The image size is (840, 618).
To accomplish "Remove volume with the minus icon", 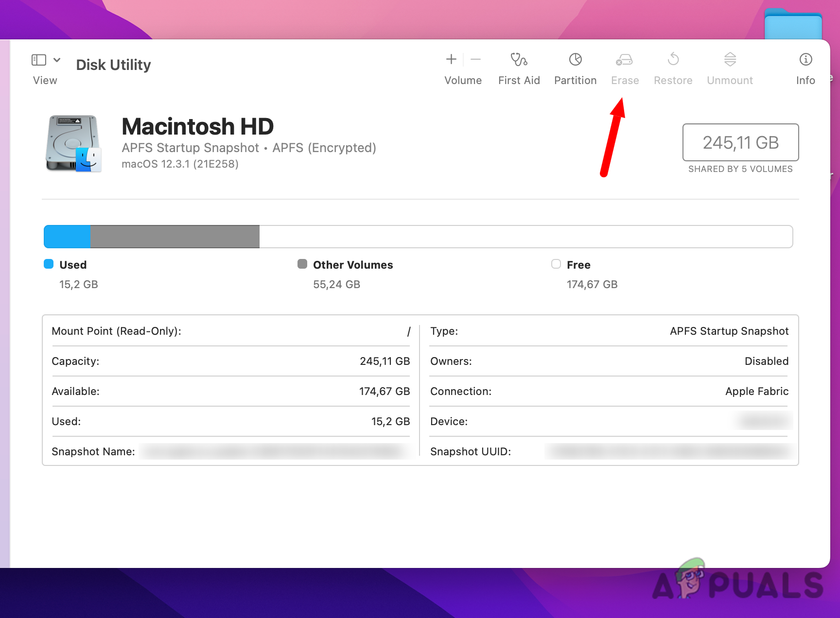I will click(x=476, y=59).
